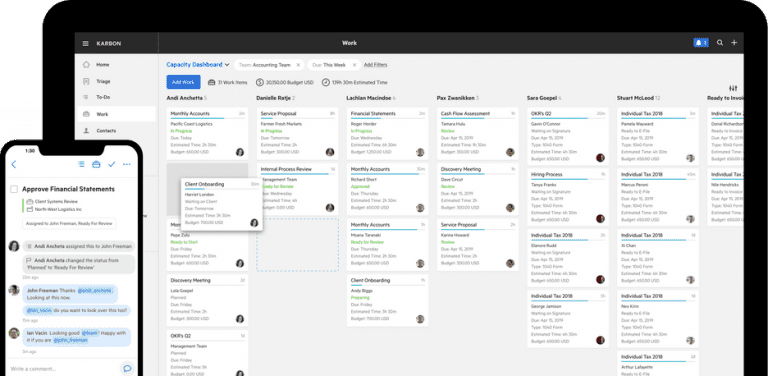Click assignee avatar on Farmer Fresh Markets card
The image size is (768, 376).
[x=330, y=152]
